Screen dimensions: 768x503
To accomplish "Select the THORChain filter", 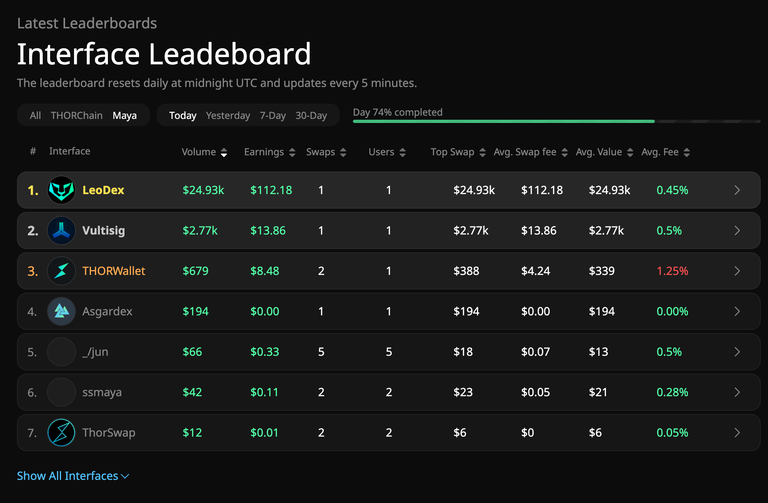I will coord(76,116).
